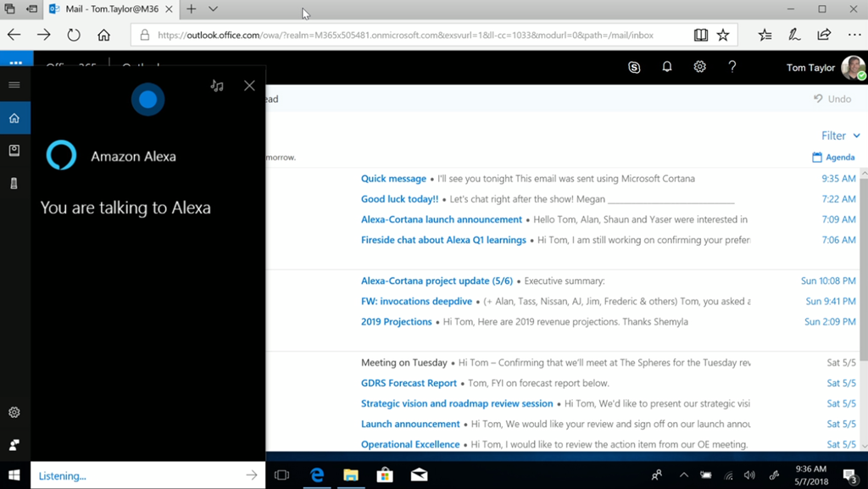Close the Mail browser tab
The width and height of the screenshot is (868, 489).
point(169,8)
